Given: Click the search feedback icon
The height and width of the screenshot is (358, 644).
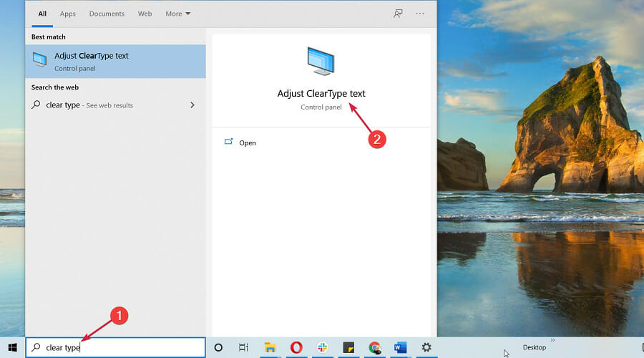Looking at the screenshot, I should pyautogui.click(x=398, y=14).
